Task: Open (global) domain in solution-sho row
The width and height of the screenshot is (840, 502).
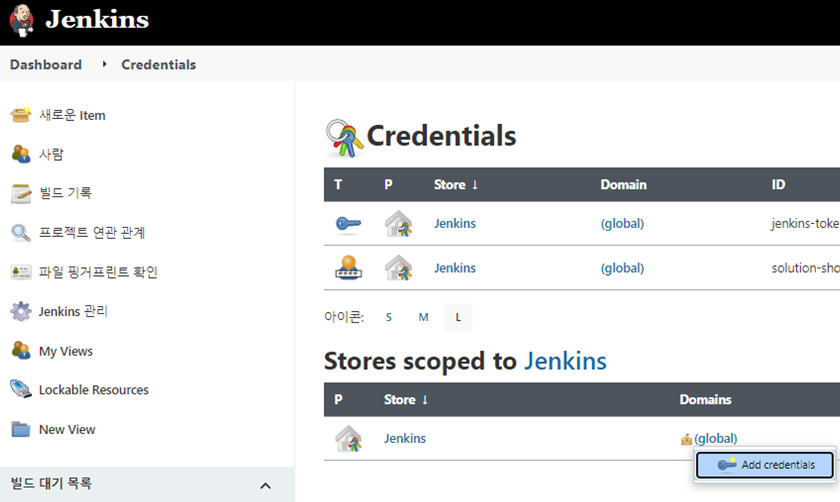Action: click(x=622, y=268)
